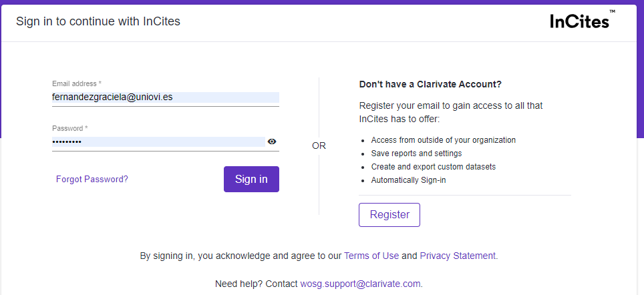
Task: Focus the Email address input field
Action: click(x=165, y=97)
